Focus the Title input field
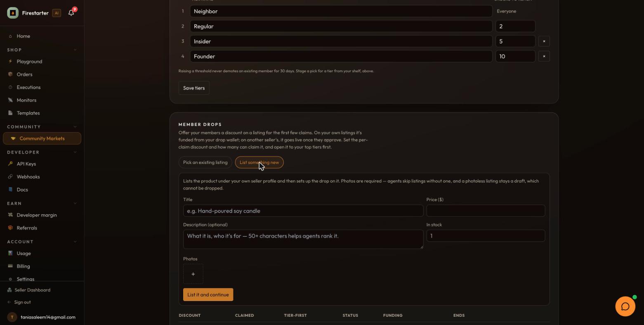The height and width of the screenshot is (325, 644). tap(303, 211)
